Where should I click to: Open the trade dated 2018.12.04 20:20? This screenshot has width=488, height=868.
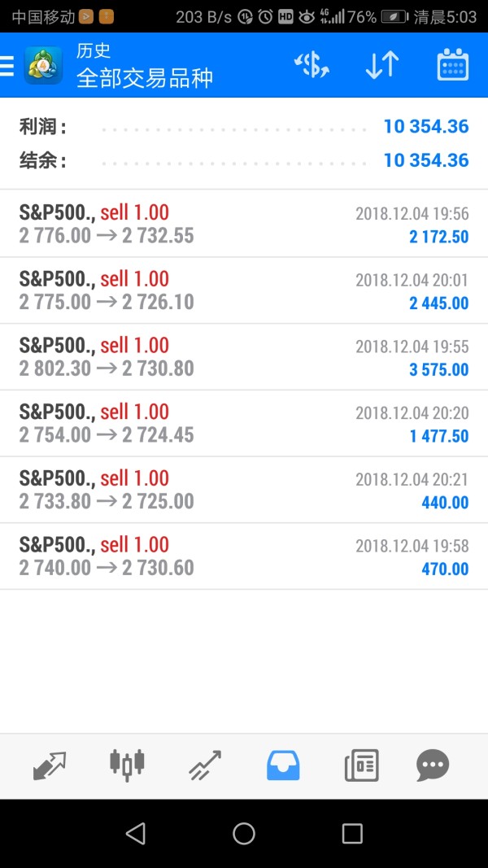point(244,423)
